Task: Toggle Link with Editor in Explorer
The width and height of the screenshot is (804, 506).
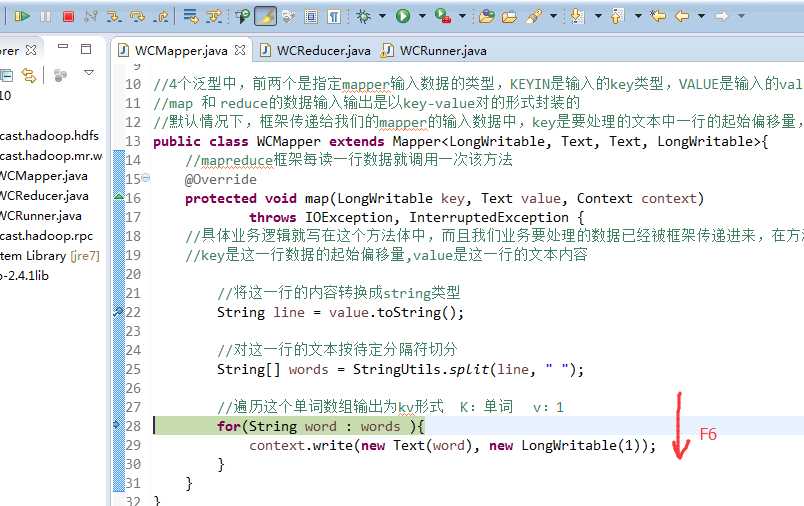Action: pos(29,76)
